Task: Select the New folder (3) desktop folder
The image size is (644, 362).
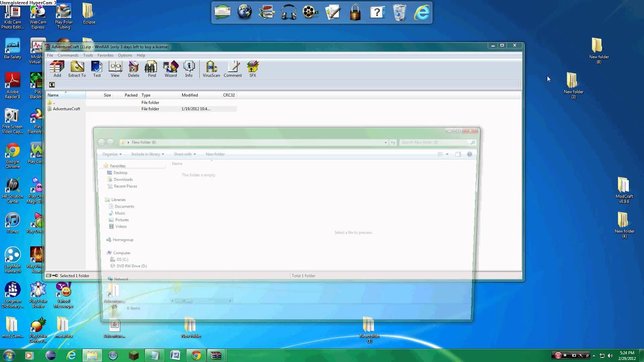Action: [x=573, y=85]
